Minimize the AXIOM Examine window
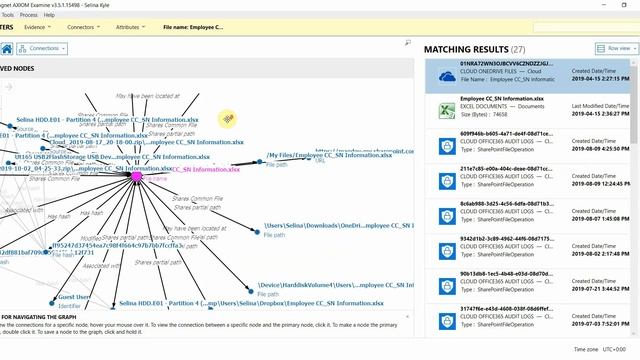Screen dimensions: 640x360 [604, 5]
